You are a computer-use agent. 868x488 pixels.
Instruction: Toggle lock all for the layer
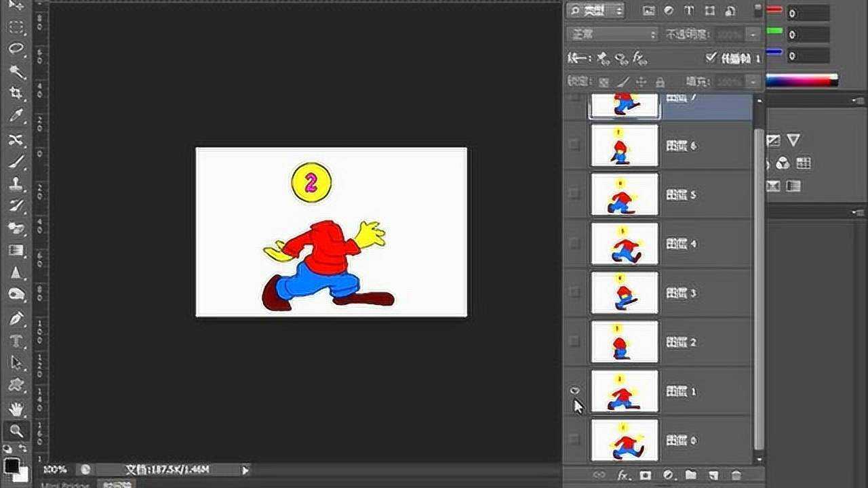(660, 82)
